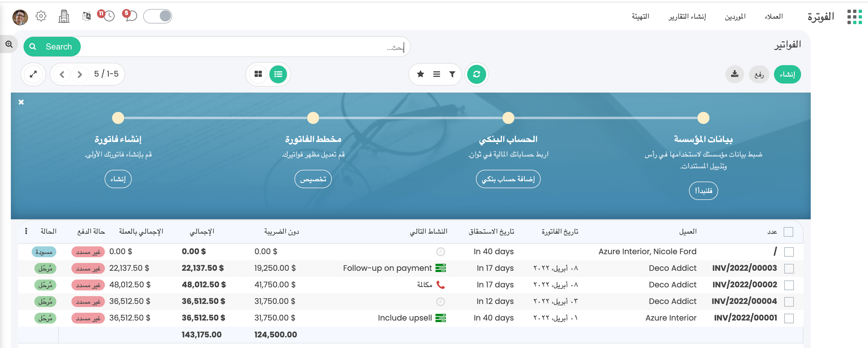Click the favorites star icon
868x348 pixels.
tap(420, 74)
